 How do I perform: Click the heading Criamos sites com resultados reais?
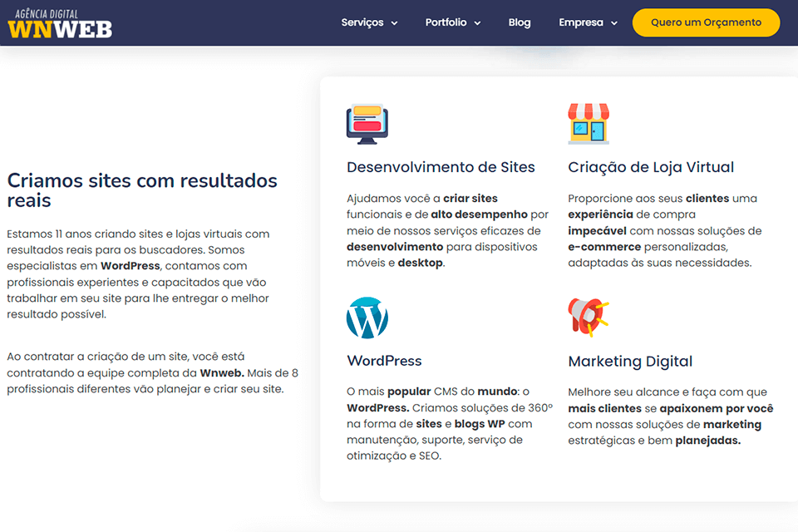point(142,190)
